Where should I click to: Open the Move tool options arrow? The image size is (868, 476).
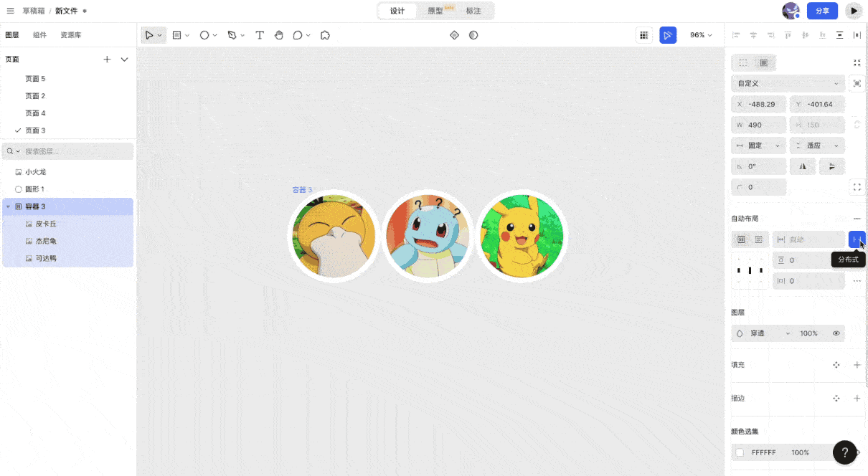(160, 35)
